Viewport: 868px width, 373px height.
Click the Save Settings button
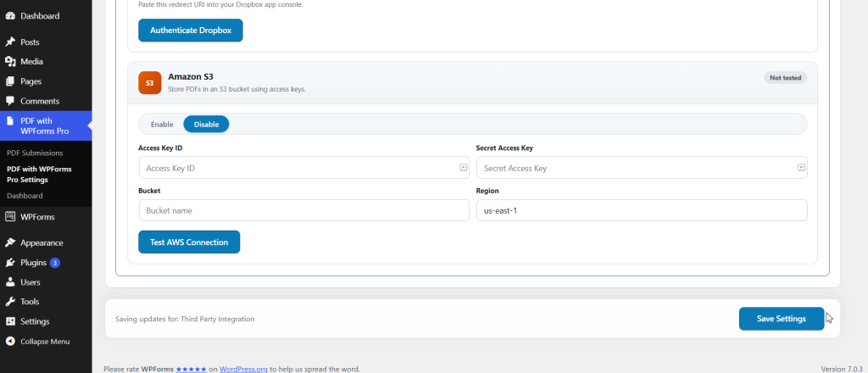[781, 319]
